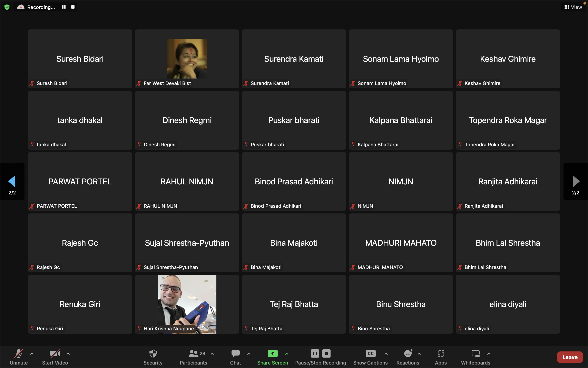Click muted mic icon beside Bina Majakoti
This screenshot has height=368, width=588.
(246, 267)
